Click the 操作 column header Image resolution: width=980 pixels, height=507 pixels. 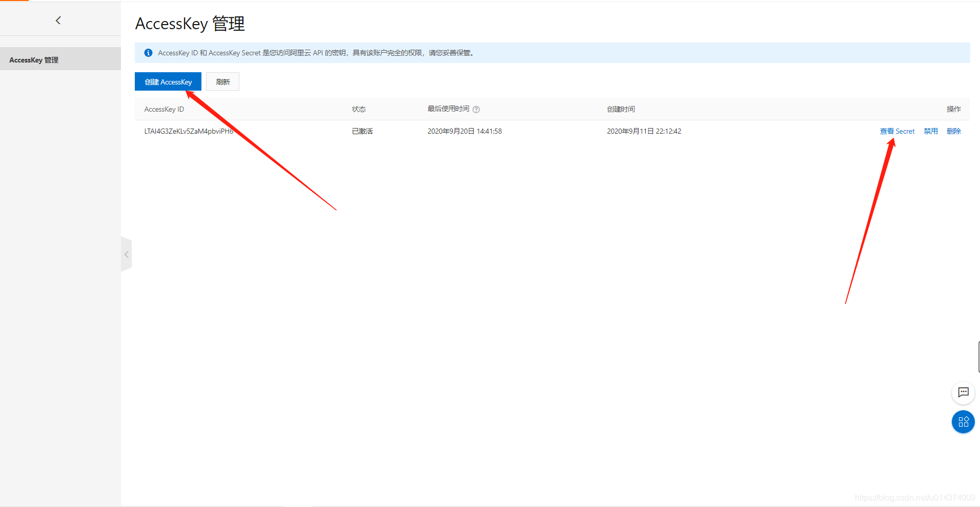(x=954, y=109)
